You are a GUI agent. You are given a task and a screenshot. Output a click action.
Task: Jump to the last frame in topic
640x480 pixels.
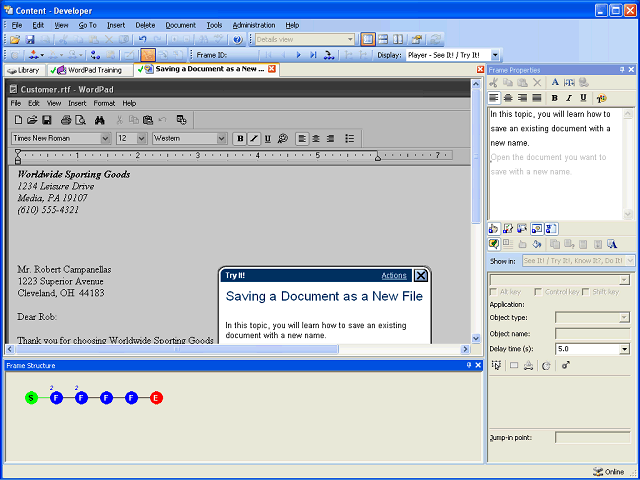pos(313,55)
